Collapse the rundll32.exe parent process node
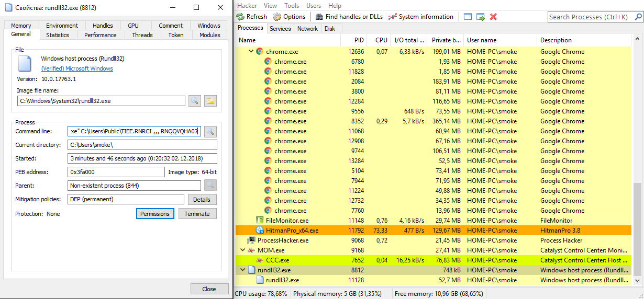Screen dimensions: 644x299 pos(242,270)
